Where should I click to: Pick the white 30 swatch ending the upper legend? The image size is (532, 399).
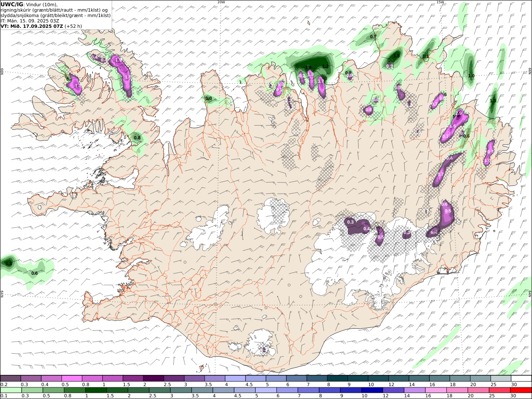pos(521,378)
